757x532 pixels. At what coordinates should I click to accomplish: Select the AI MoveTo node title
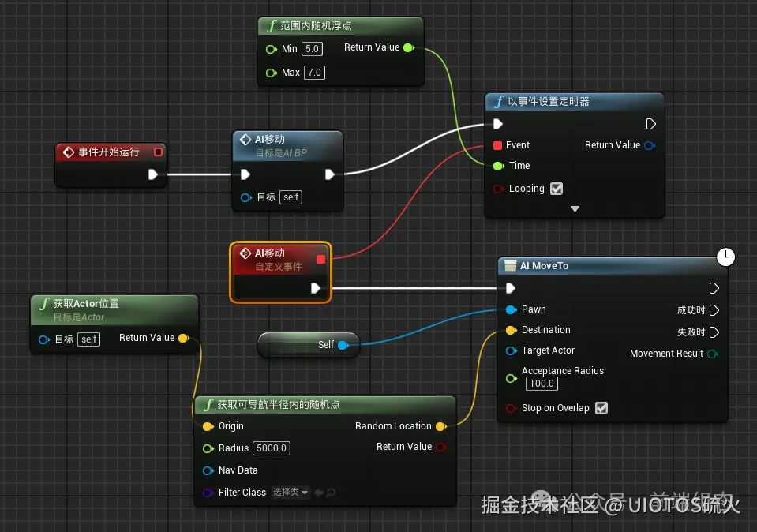click(544, 266)
